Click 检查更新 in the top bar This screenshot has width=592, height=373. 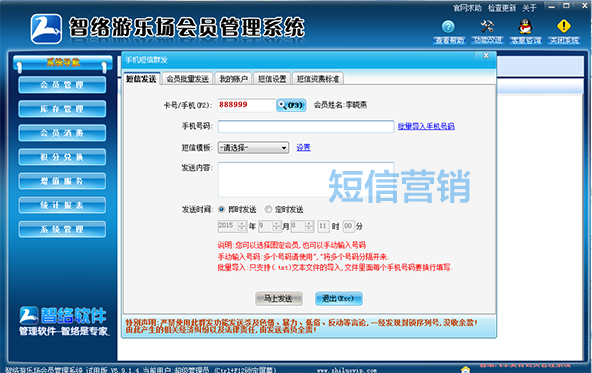[x=501, y=8]
